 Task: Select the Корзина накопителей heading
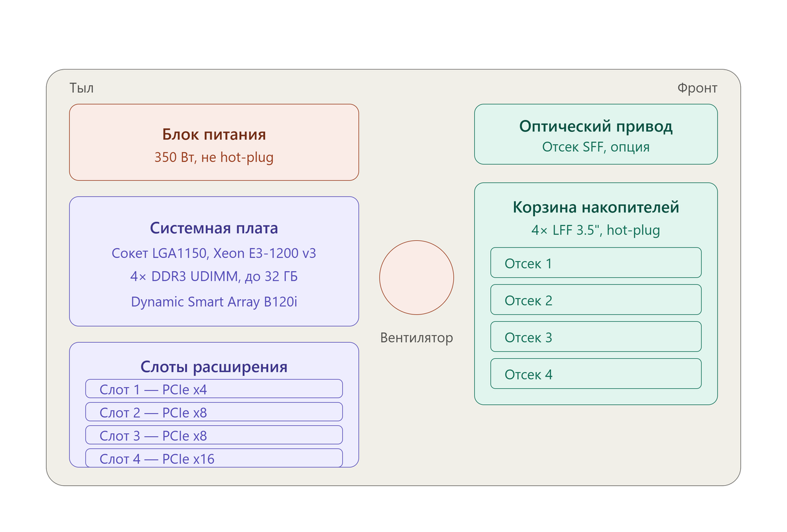pos(596,208)
